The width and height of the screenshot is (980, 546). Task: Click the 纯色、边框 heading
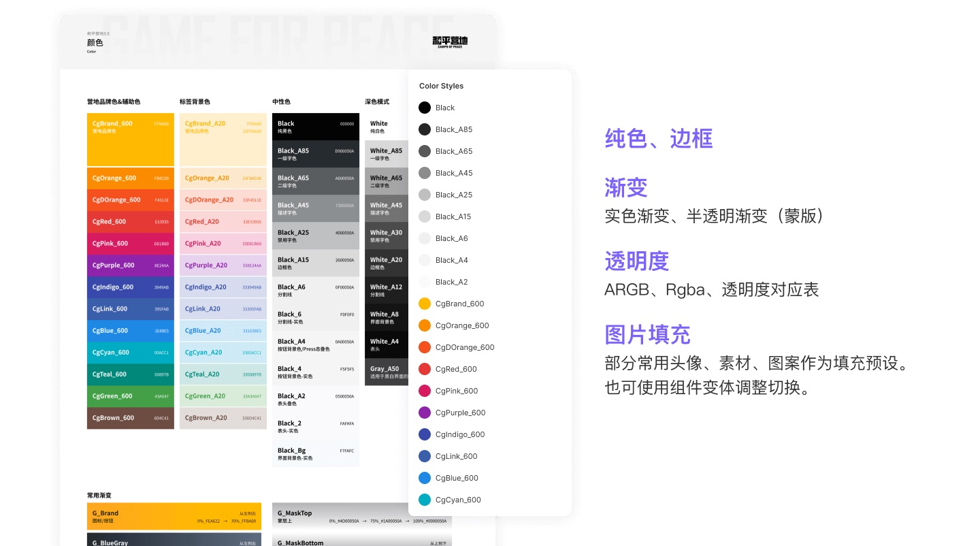[658, 139]
